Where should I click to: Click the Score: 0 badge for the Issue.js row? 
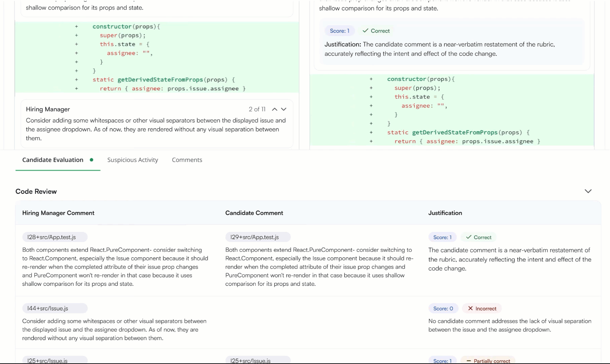coord(443,308)
